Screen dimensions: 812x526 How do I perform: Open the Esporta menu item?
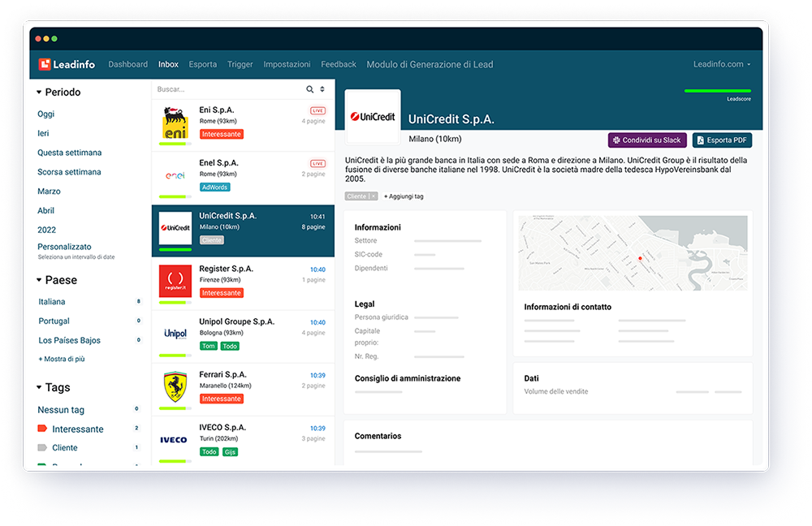click(202, 64)
